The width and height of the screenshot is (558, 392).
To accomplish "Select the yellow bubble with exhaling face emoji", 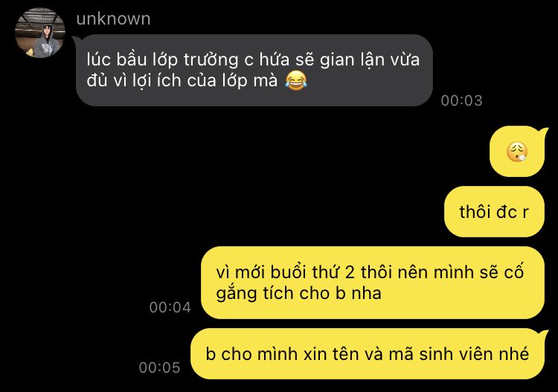I will tap(518, 151).
